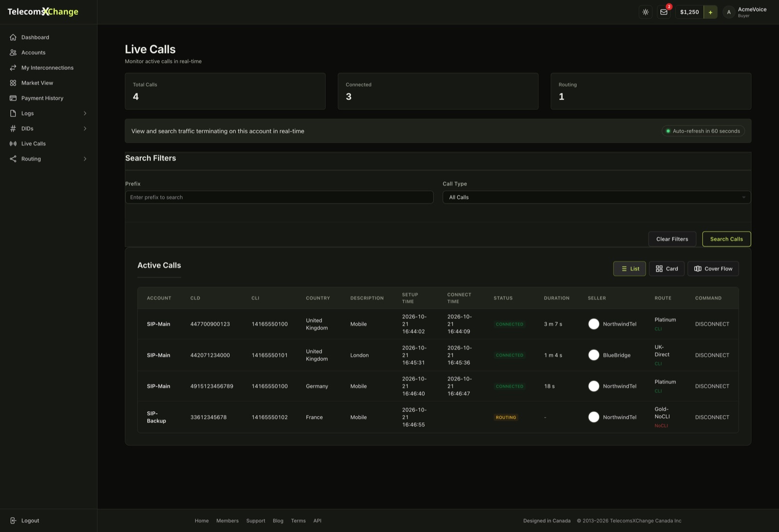Expand the DIDs submenu chevron
The height and width of the screenshot is (532, 779).
[x=85, y=128]
